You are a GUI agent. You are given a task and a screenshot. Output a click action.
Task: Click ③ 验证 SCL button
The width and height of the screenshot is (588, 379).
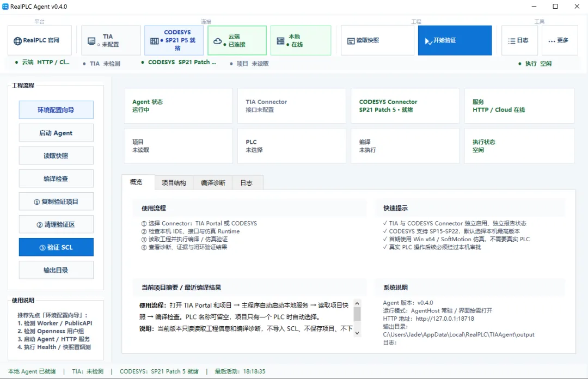coord(56,247)
